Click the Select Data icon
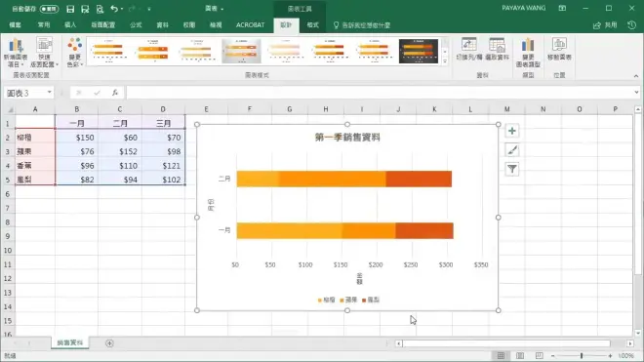This screenshot has width=644, height=362. click(x=497, y=50)
